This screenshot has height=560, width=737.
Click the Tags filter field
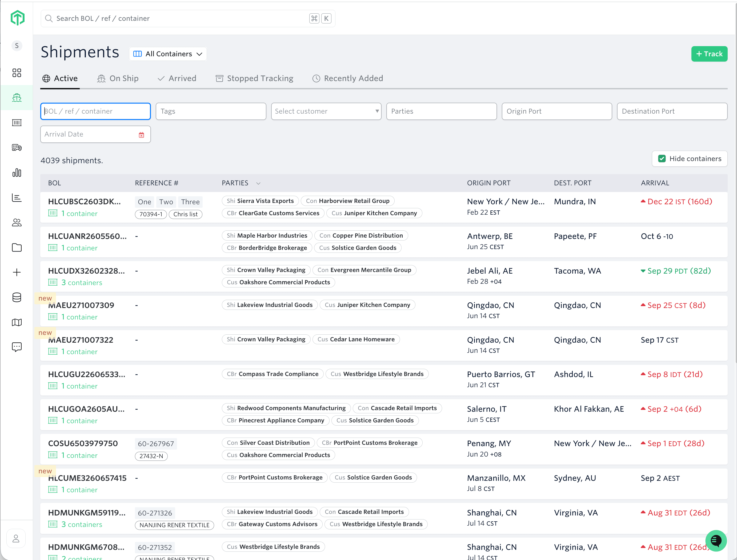click(211, 111)
